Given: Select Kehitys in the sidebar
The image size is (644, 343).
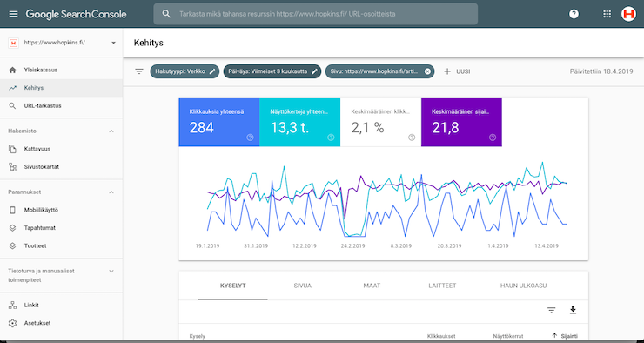Looking at the screenshot, I should click(62, 88).
